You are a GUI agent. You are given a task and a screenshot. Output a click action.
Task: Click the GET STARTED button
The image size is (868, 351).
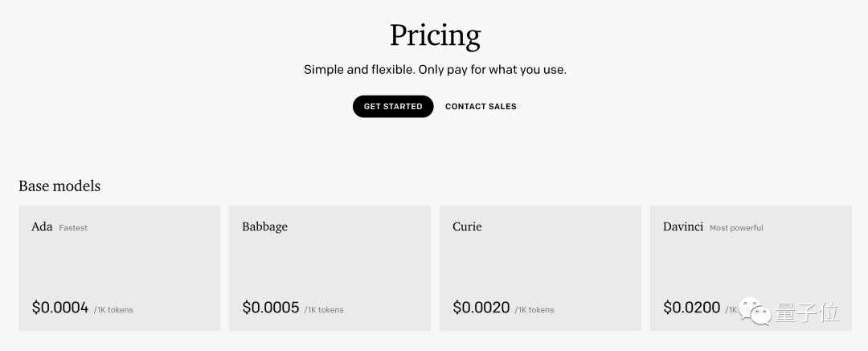coord(393,106)
